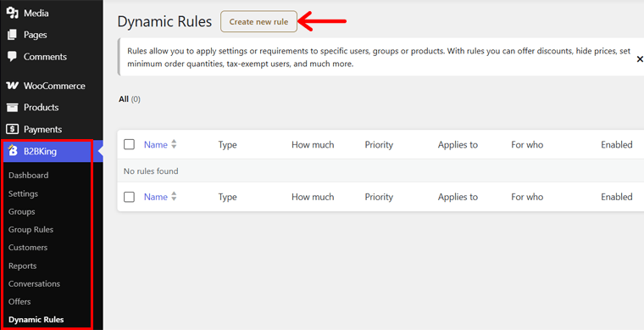The image size is (644, 330).
Task: Sort by Name arrows in bottom footer row
Action: [x=174, y=197]
